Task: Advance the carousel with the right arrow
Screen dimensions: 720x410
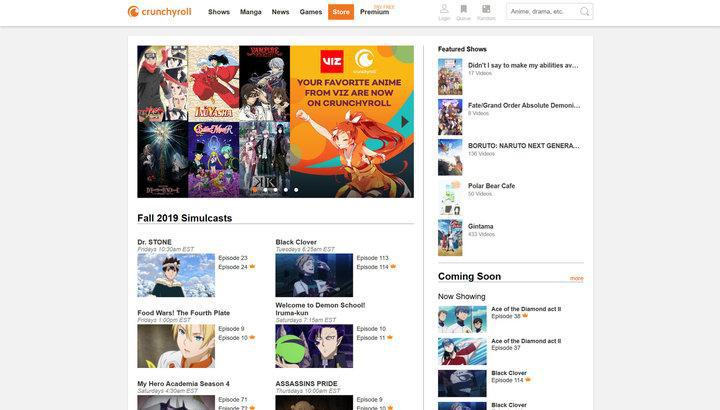Action: click(405, 121)
